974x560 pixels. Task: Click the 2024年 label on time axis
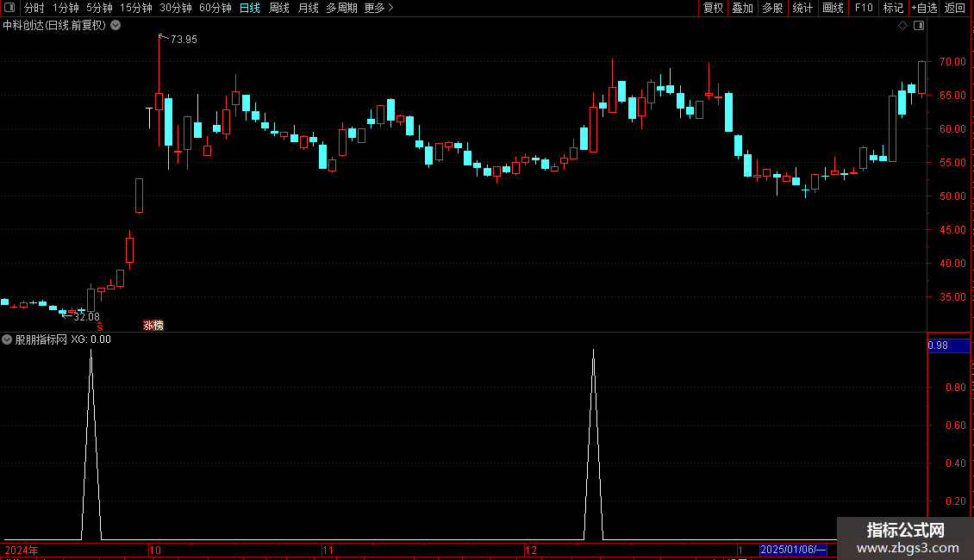pos(22,550)
